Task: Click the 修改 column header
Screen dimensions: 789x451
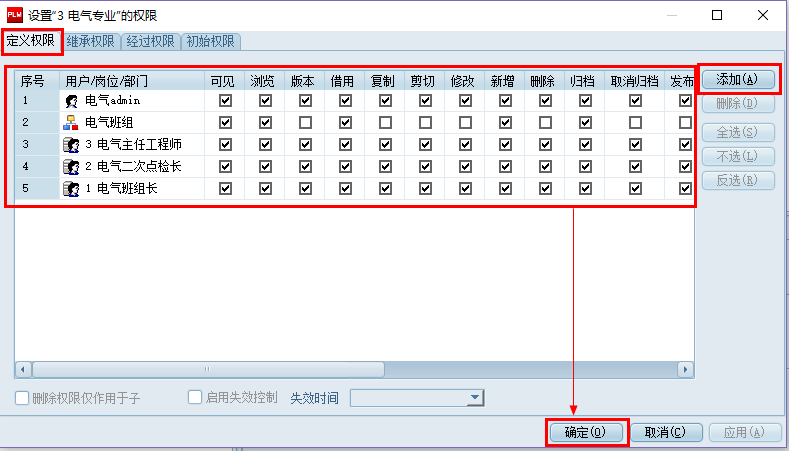Action: pyautogui.click(x=462, y=81)
